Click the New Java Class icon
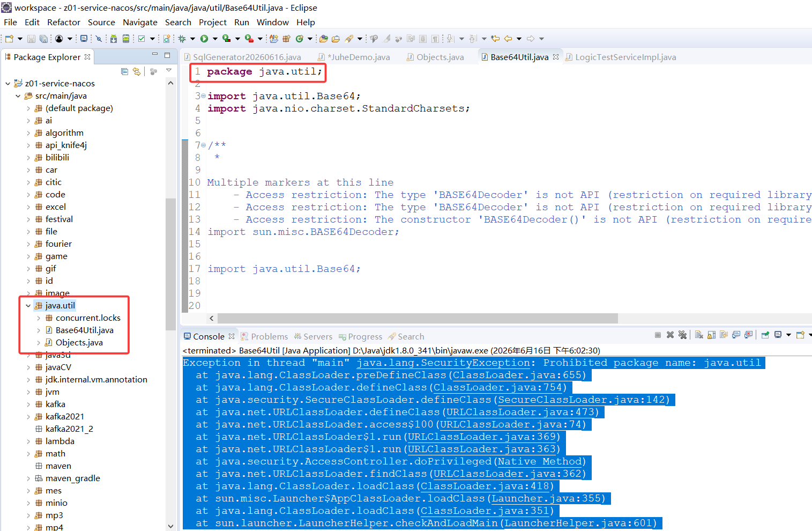 pyautogui.click(x=300, y=39)
